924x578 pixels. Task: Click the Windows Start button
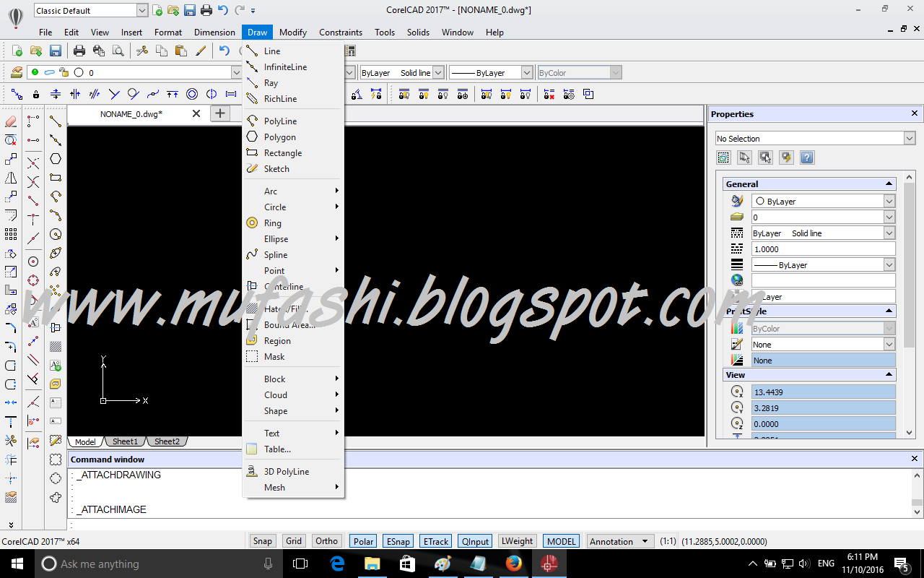pyautogui.click(x=17, y=564)
